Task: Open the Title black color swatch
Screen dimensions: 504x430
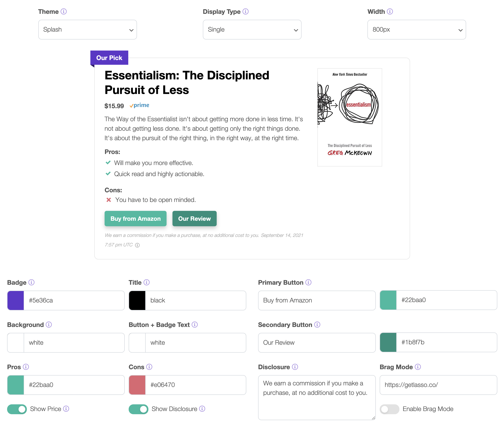Action: [137, 300]
